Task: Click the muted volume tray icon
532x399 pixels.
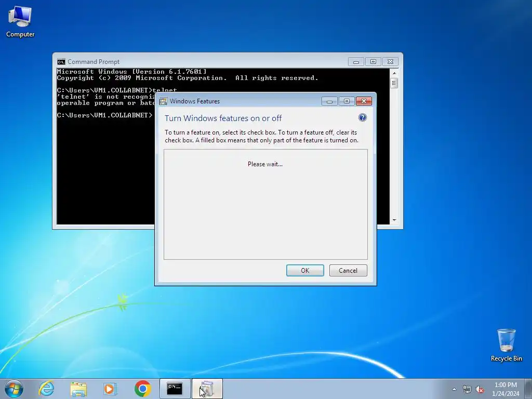Action: click(480, 389)
